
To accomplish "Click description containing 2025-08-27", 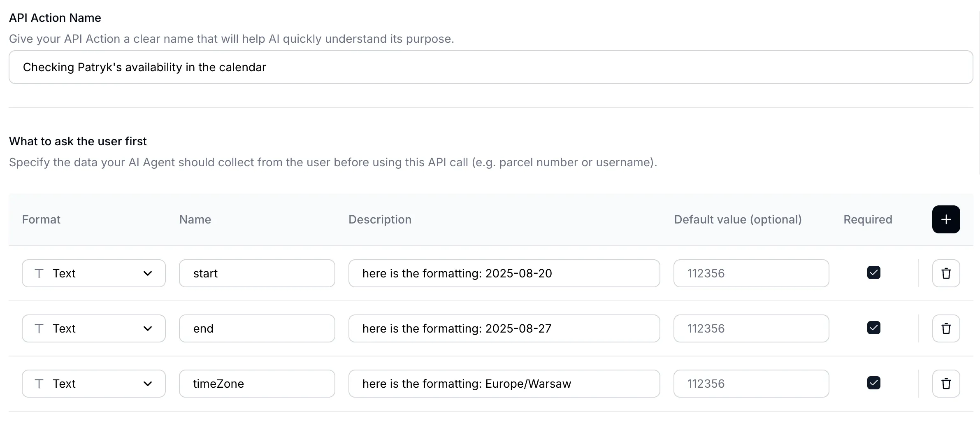I will tap(504, 328).
